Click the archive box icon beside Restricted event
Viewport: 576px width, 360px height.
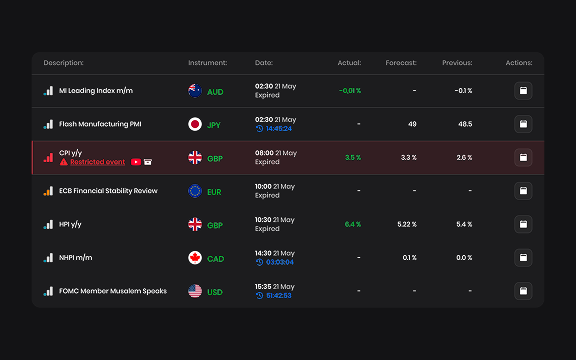(x=148, y=162)
